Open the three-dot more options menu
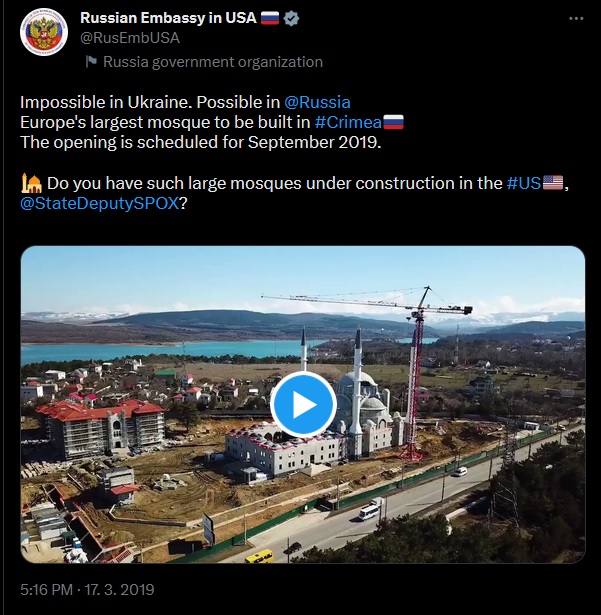The height and width of the screenshot is (615, 601). [576, 18]
